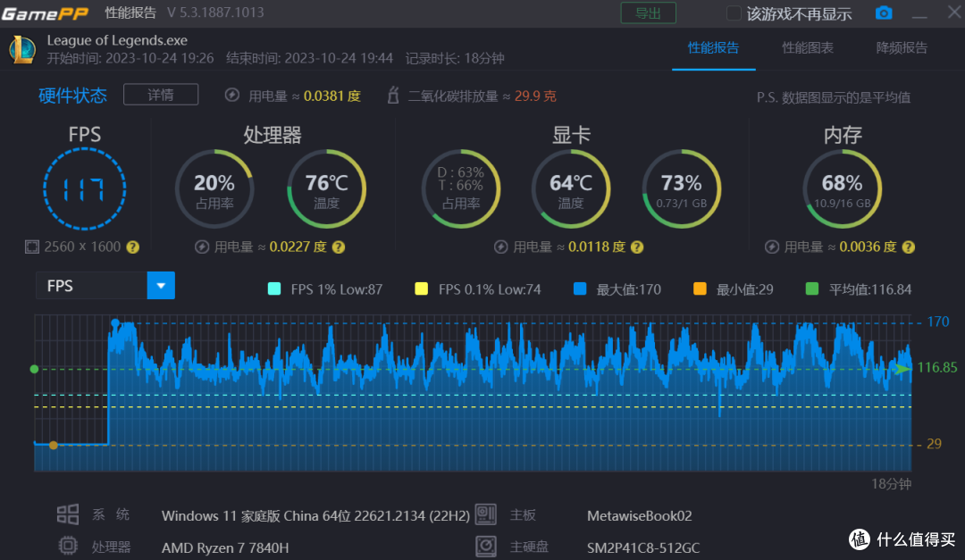Click the processor 20% usage gauge
The image size is (965, 560).
[x=214, y=189]
